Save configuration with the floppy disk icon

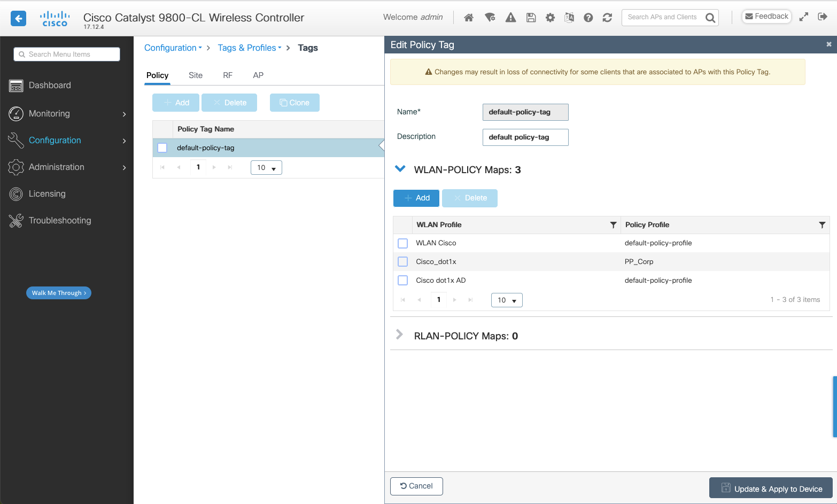point(531,18)
